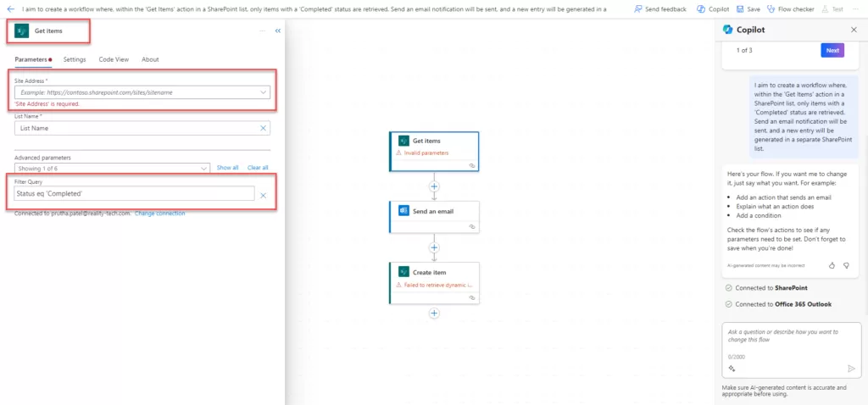This screenshot has height=405, width=868.
Task: Send the Copilot message arrow
Action: click(851, 369)
